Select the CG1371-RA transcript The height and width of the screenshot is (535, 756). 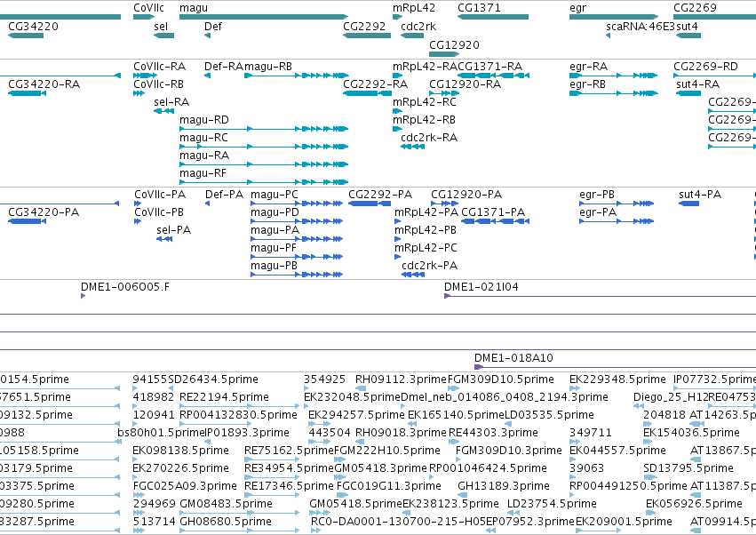(x=493, y=76)
